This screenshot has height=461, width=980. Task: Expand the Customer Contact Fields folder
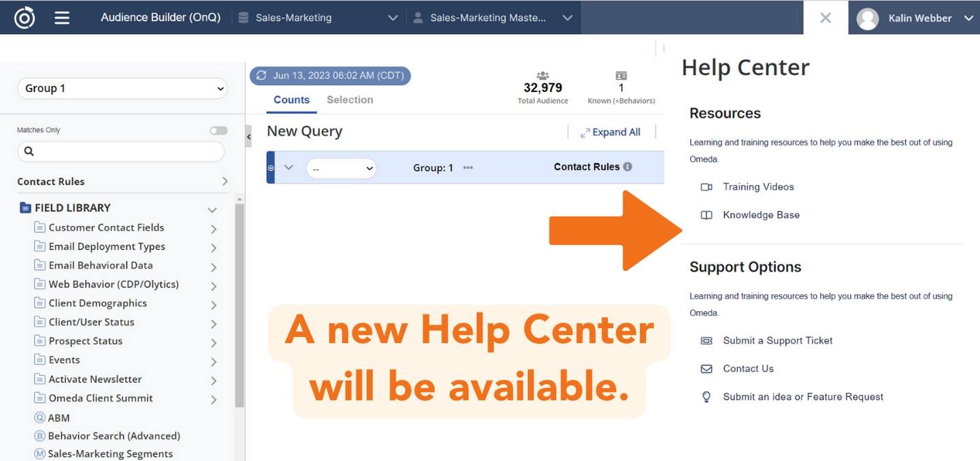213,229
